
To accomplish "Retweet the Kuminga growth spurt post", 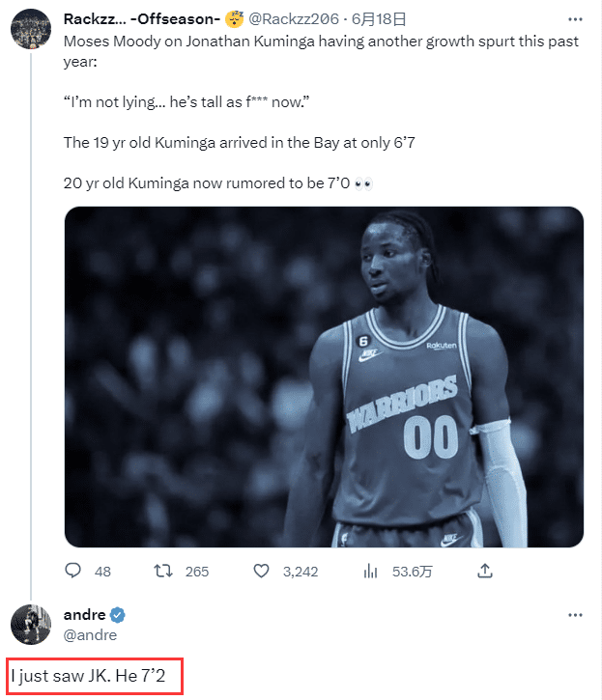I will pos(164,572).
